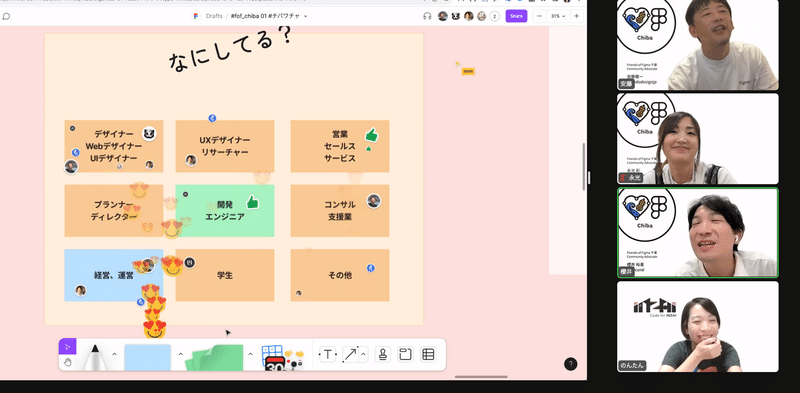The image size is (800, 393).
Task: Open the Drafts breadcrumb link
Action: click(x=214, y=16)
